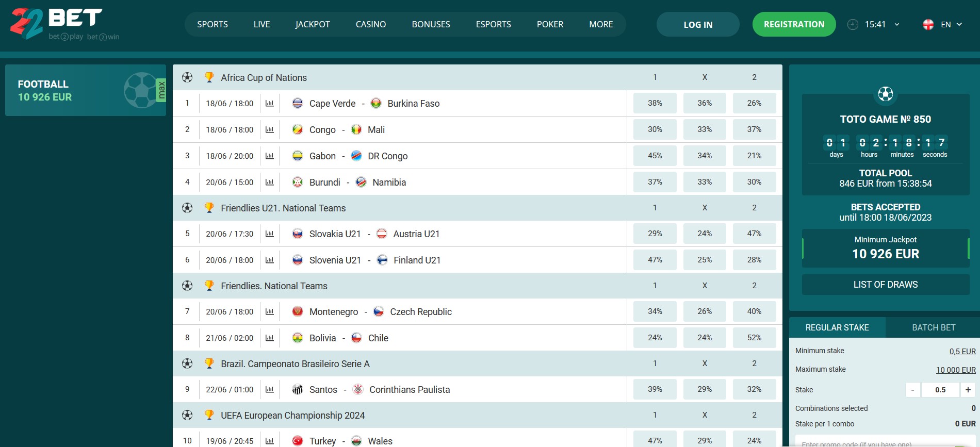Viewport: 980px width, 447px height.
Task: Open the POKER section
Action: pos(550,24)
